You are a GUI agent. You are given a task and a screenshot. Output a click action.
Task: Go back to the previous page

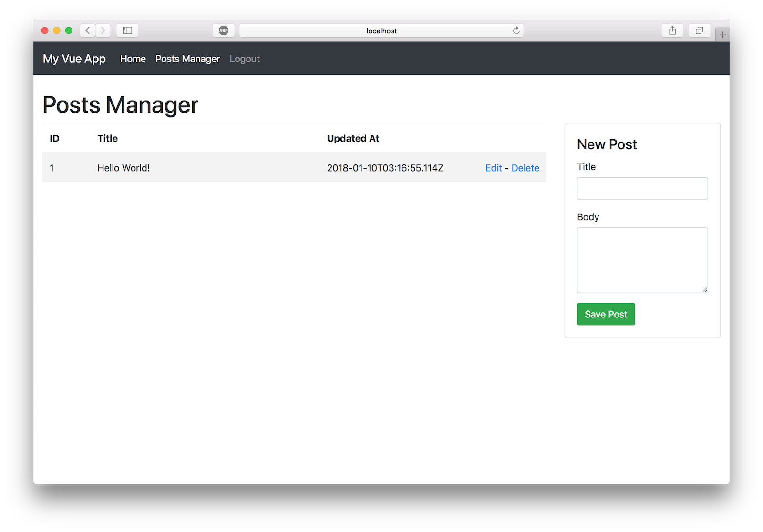tap(87, 30)
